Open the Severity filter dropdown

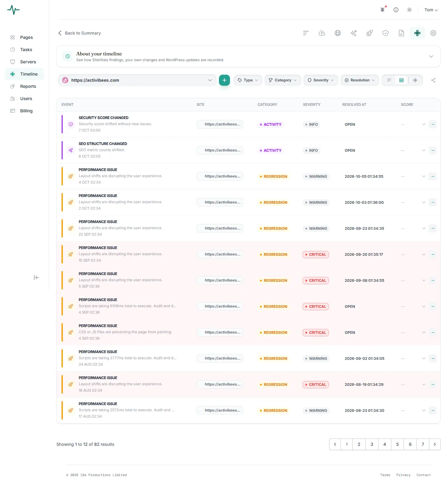321,80
